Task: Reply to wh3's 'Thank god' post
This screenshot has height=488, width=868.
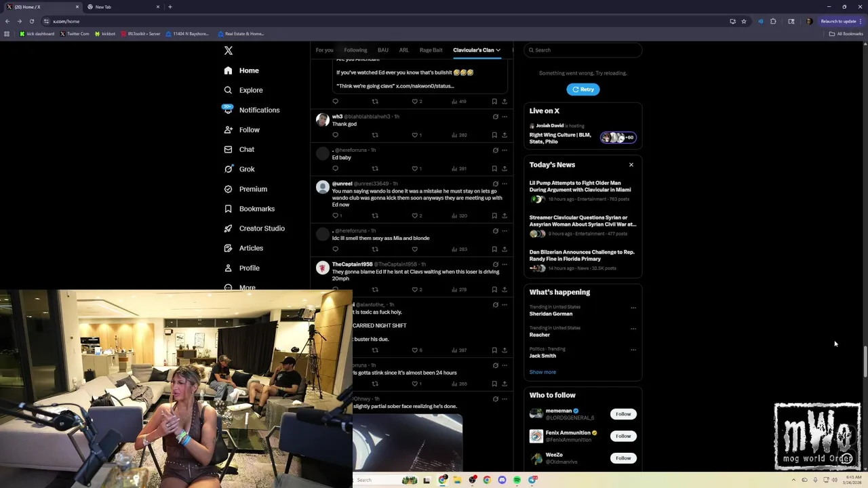Action: (x=335, y=135)
